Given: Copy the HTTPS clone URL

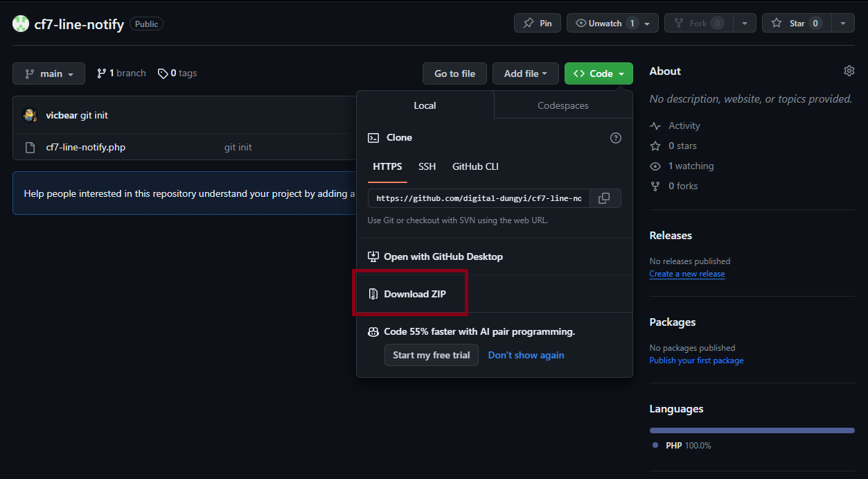Looking at the screenshot, I should [x=604, y=198].
